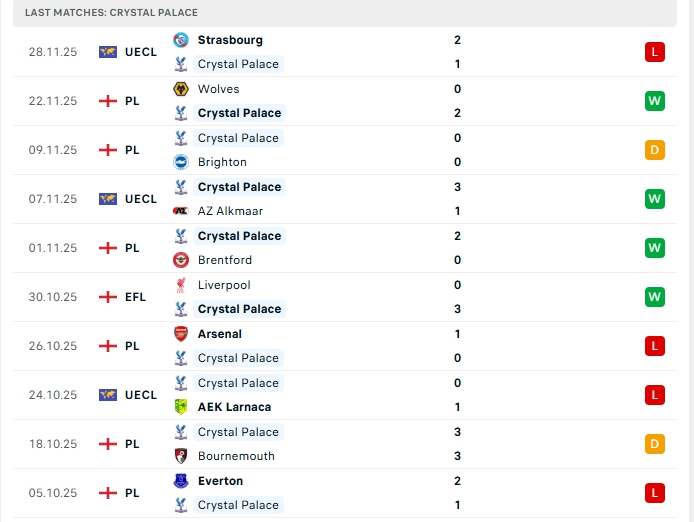694x522 pixels.
Task: Click the red L badge for Strasbourg match
Action: 655,51
